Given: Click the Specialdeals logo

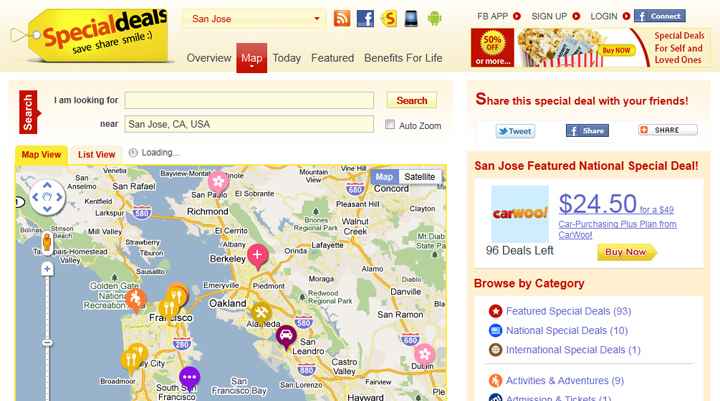Looking at the screenshot, I should pyautogui.click(x=92, y=34).
